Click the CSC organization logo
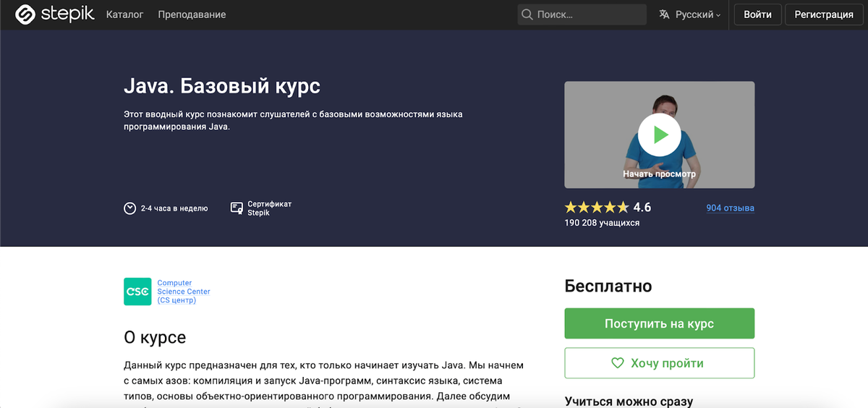Image resolution: width=868 pixels, height=408 pixels. click(137, 292)
